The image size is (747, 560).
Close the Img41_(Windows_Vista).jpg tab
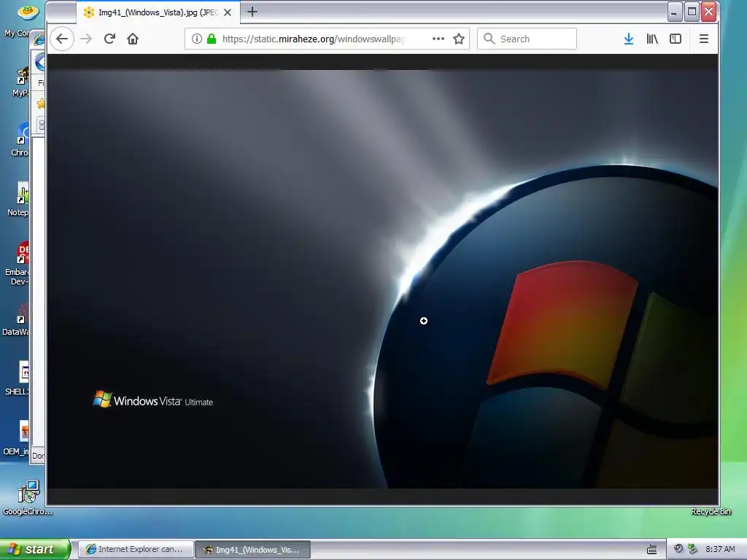point(228,12)
